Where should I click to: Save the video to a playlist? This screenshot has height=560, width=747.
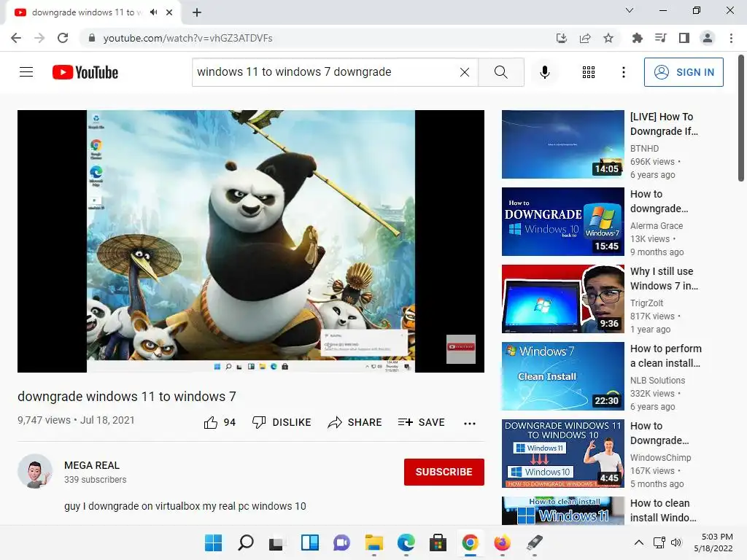(422, 422)
